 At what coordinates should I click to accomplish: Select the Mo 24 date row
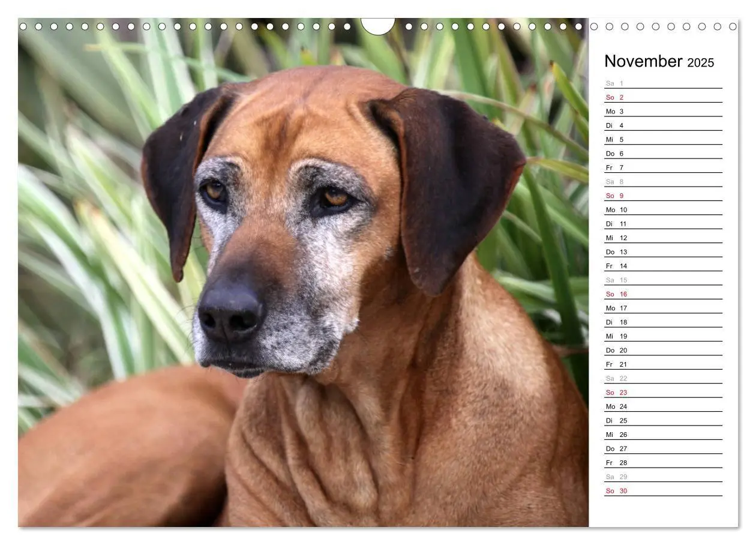coord(663,406)
